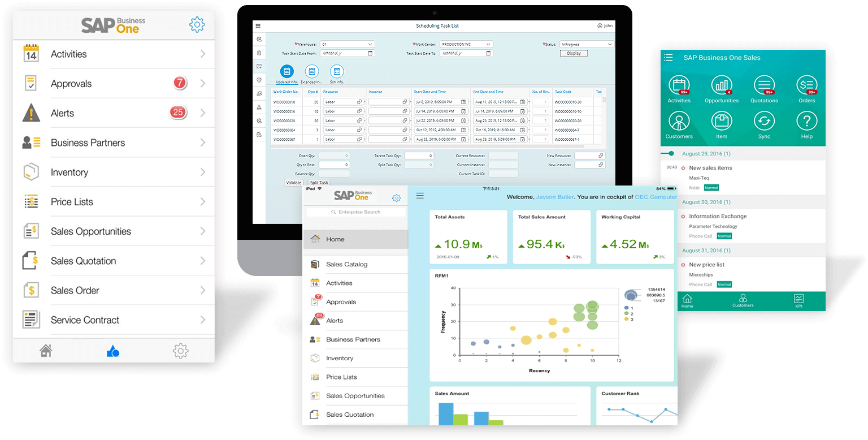Select Price Lists in tablet sidebar
Viewport: 868px width, 440px height.
355,377
